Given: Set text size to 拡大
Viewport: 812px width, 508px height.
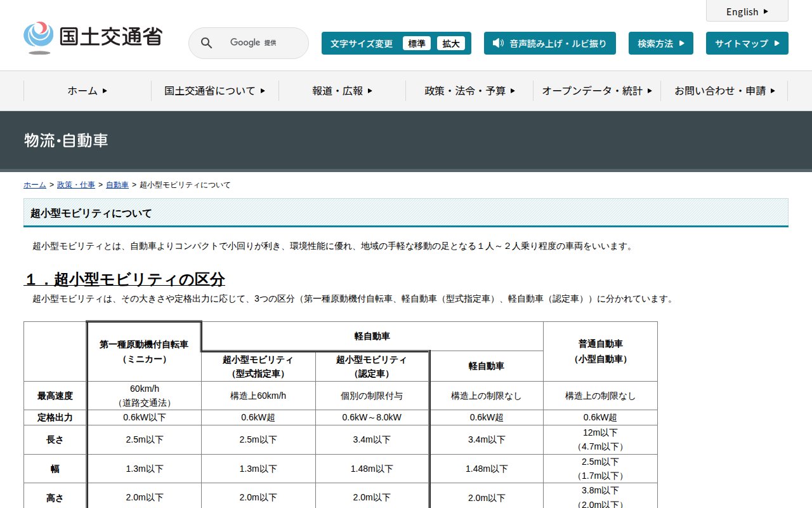Looking at the screenshot, I should (451, 43).
